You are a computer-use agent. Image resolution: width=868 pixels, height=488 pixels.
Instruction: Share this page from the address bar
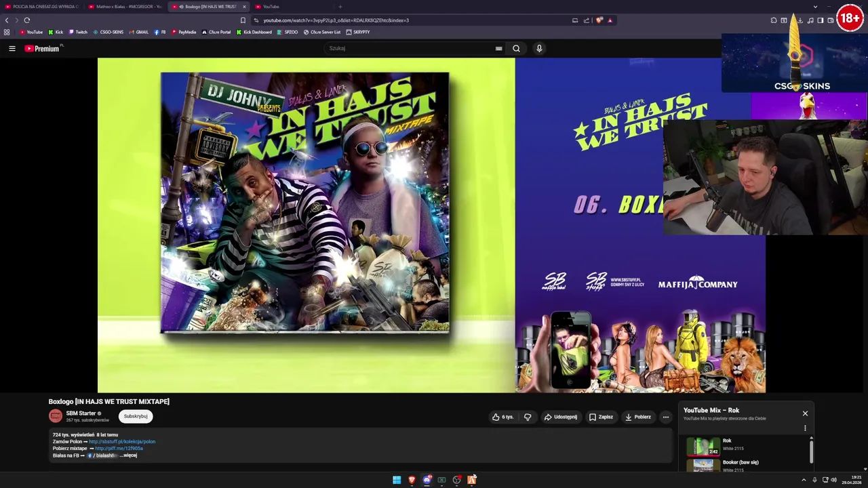coord(587,20)
